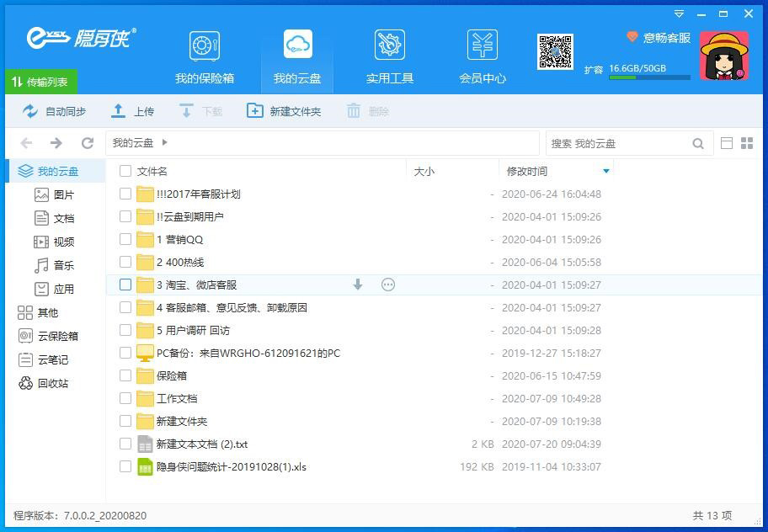Image resolution: width=768 pixels, height=532 pixels.
Task: Open 云保险箱 in the sidebar
Action: [x=48, y=336]
